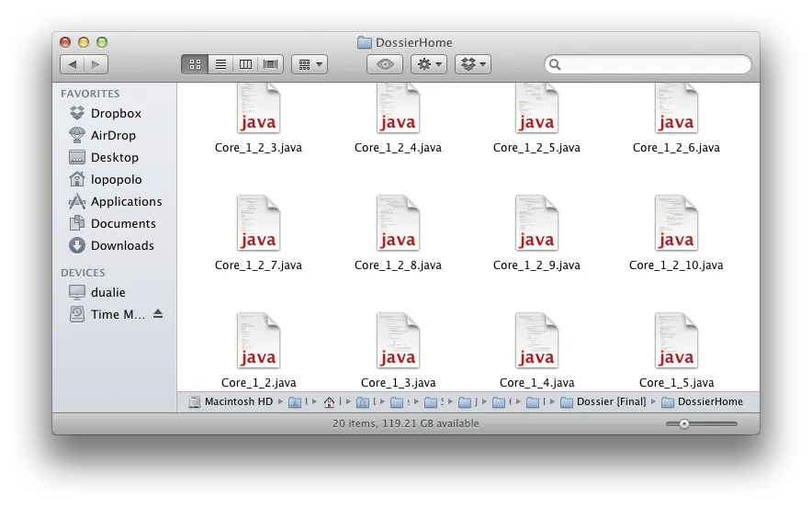The height and width of the screenshot is (507, 812).
Task: Open the Dropbox toolbar menu
Action: pyautogui.click(x=473, y=64)
